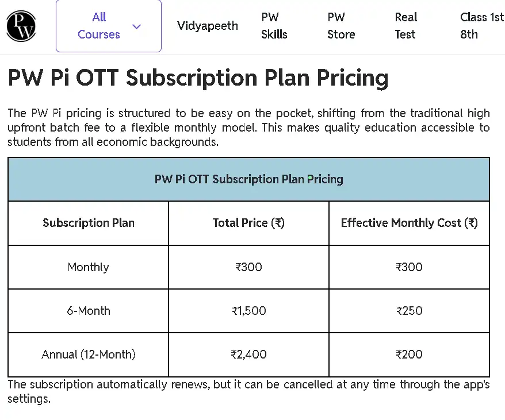505x420 pixels.
Task: Click the ₹200 effective monthly cost cell
Action: click(x=409, y=355)
